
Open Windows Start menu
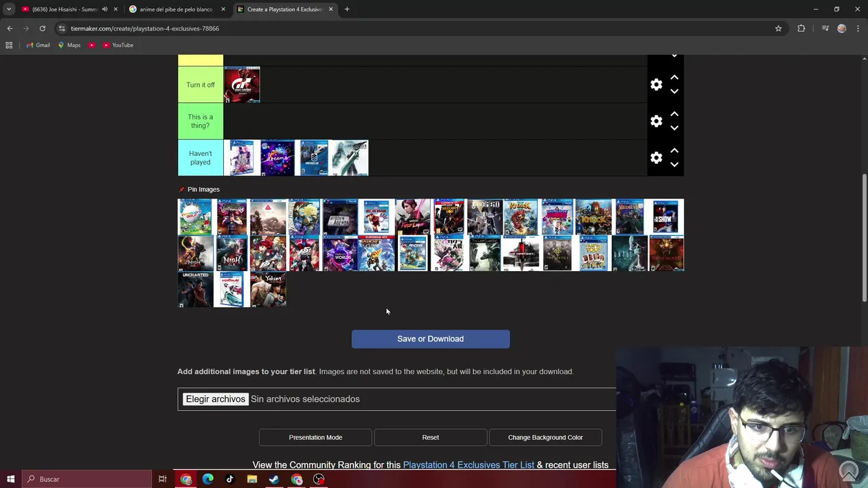coord(10,479)
